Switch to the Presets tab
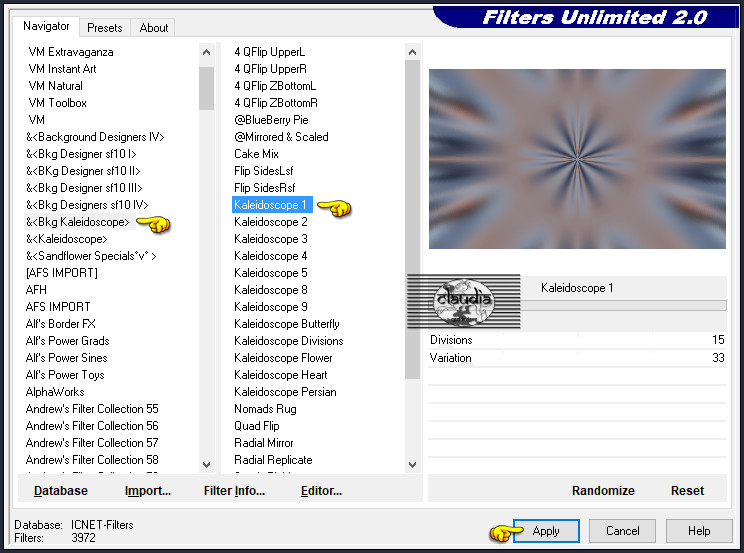The image size is (744, 553). (x=104, y=28)
